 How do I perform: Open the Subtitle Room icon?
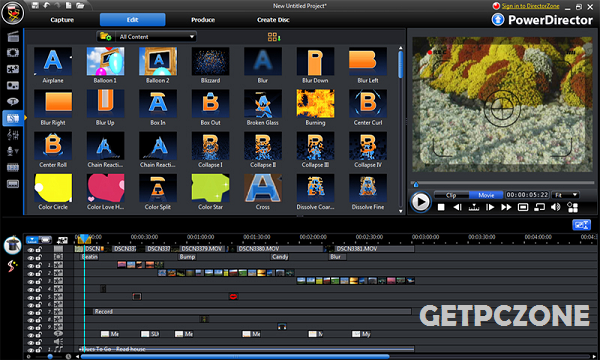click(x=13, y=184)
